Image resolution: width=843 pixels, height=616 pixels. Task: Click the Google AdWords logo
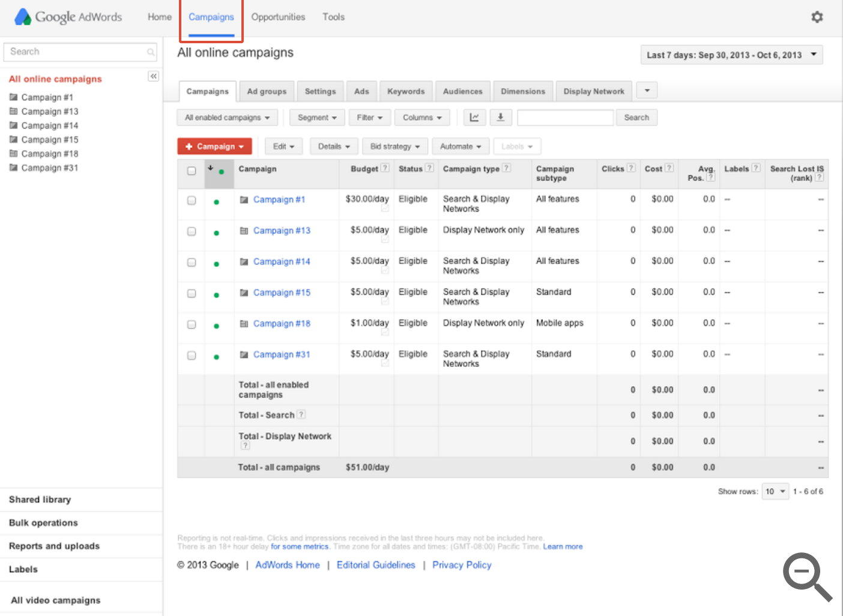tap(68, 17)
